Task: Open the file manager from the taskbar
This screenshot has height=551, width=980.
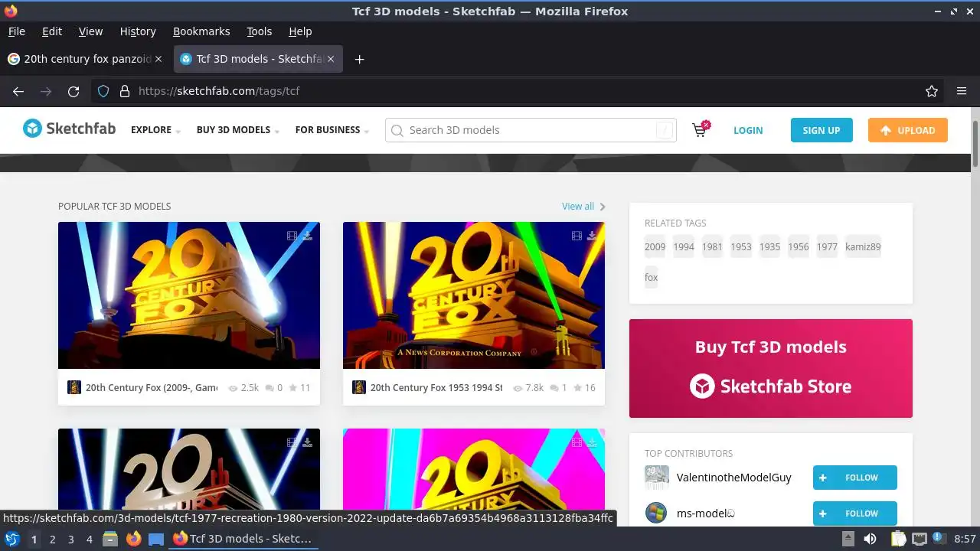Action: click(x=110, y=539)
